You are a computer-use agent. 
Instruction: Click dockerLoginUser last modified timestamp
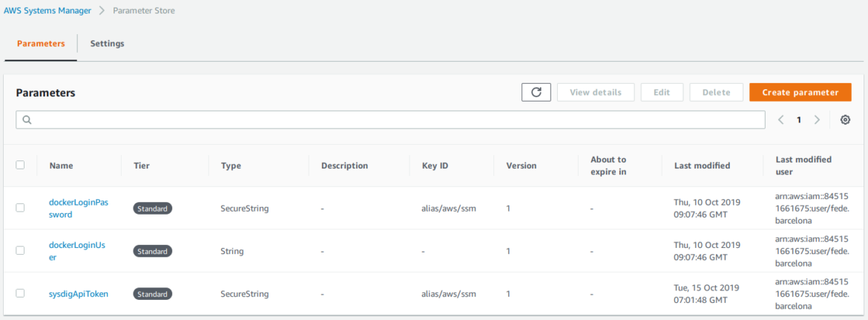(x=708, y=251)
